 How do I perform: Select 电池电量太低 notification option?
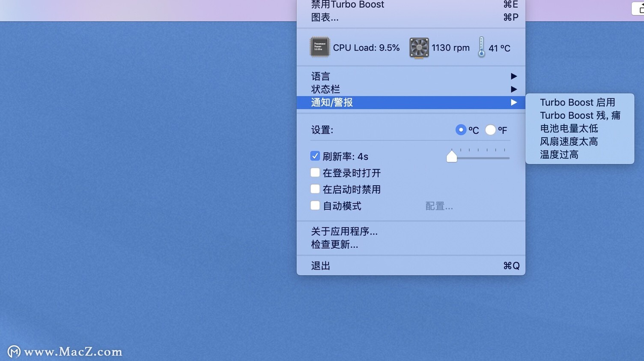[580, 129]
